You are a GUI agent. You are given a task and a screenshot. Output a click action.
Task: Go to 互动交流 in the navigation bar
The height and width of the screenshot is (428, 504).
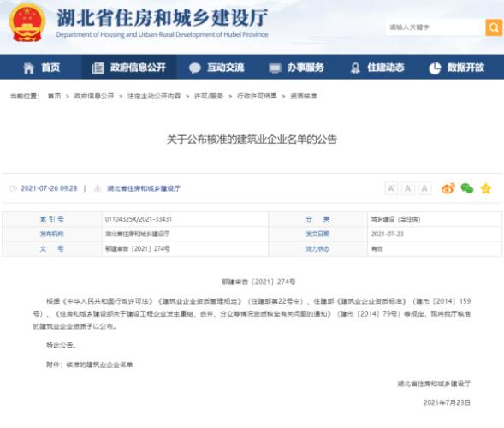pyautogui.click(x=216, y=68)
